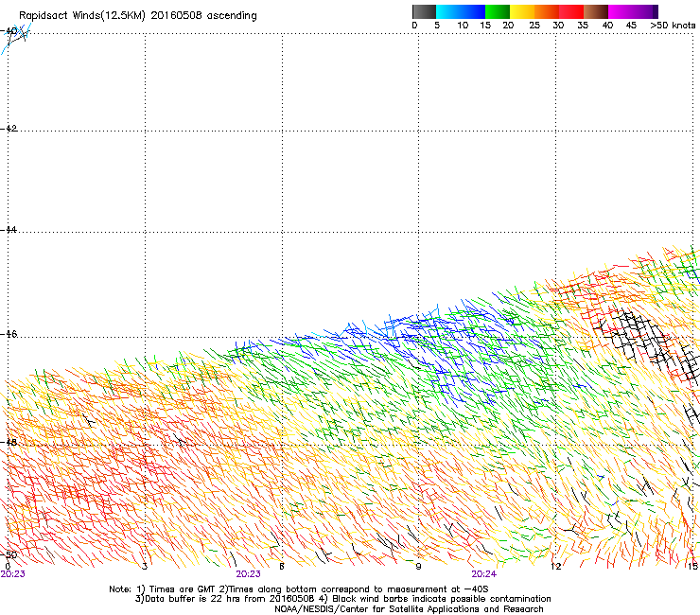Click the legend tick label '25'
Screen dimensions: 700x615
click(x=534, y=26)
